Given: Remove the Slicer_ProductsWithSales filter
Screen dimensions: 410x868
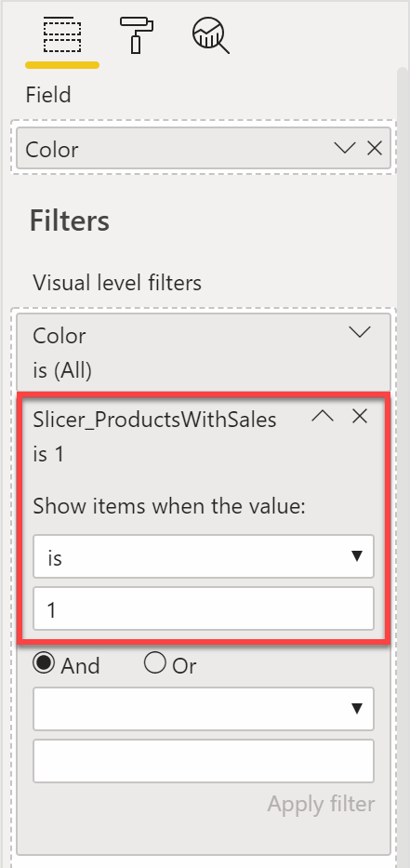Looking at the screenshot, I should [360, 417].
